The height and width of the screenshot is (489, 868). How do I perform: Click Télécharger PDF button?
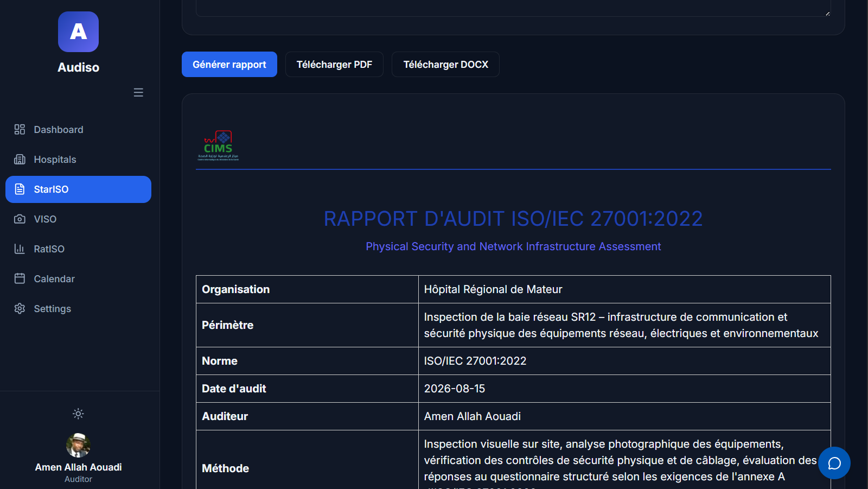point(334,65)
